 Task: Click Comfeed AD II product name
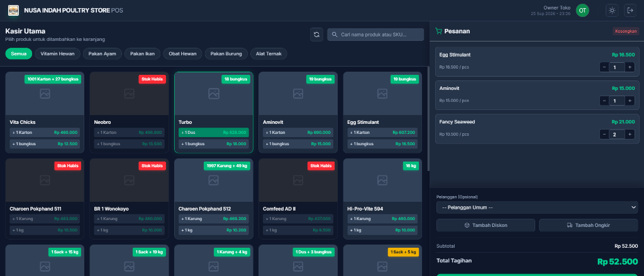click(x=279, y=209)
